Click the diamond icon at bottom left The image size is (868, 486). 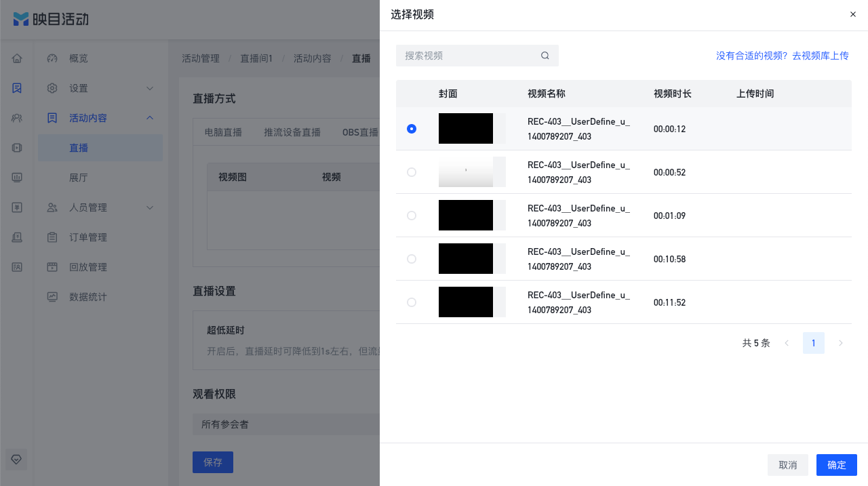pyautogui.click(x=17, y=459)
